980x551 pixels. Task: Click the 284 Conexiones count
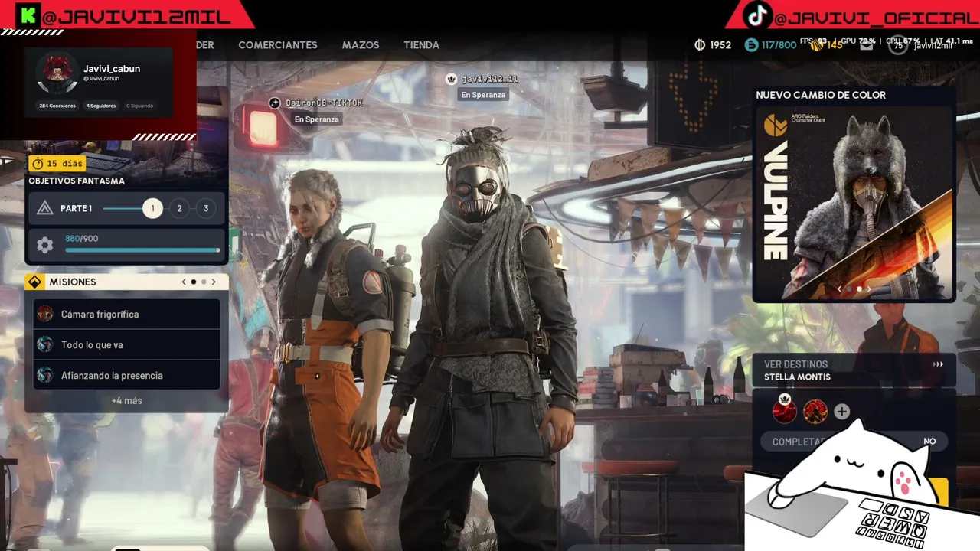tap(57, 106)
